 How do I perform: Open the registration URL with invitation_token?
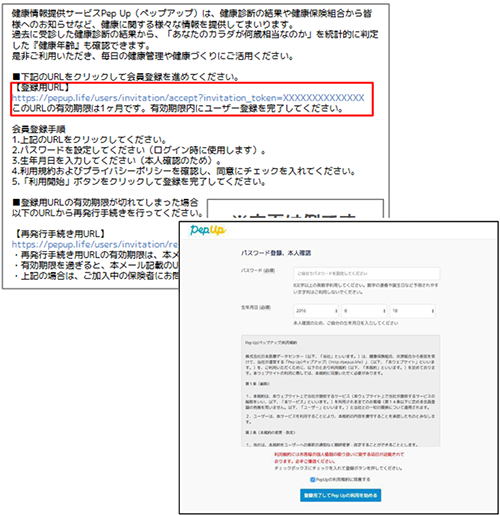pos(188,98)
